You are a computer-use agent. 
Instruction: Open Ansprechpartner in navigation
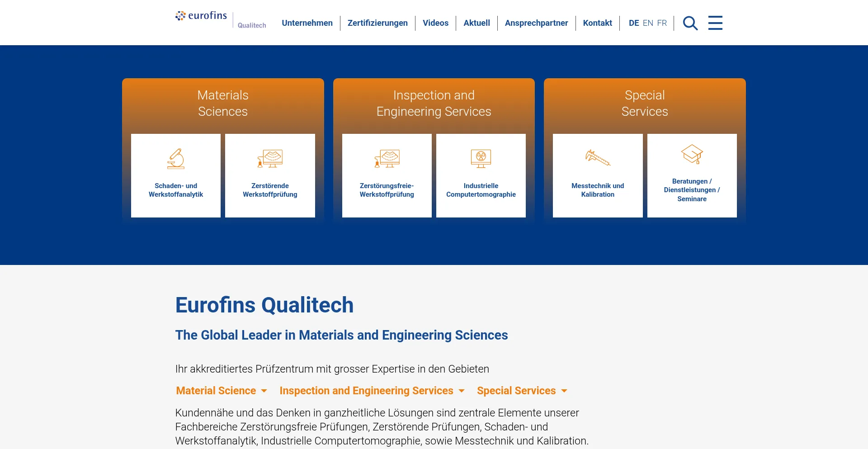(x=536, y=23)
